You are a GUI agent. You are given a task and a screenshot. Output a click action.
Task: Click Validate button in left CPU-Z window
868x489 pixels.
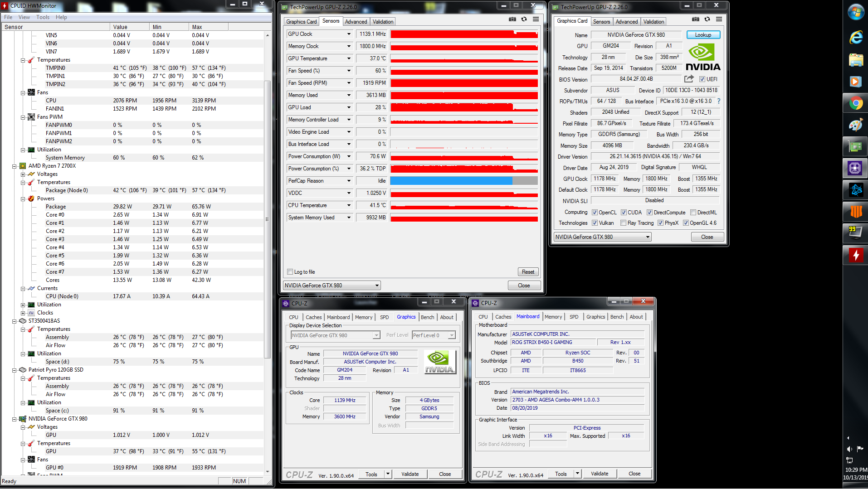[x=410, y=474]
